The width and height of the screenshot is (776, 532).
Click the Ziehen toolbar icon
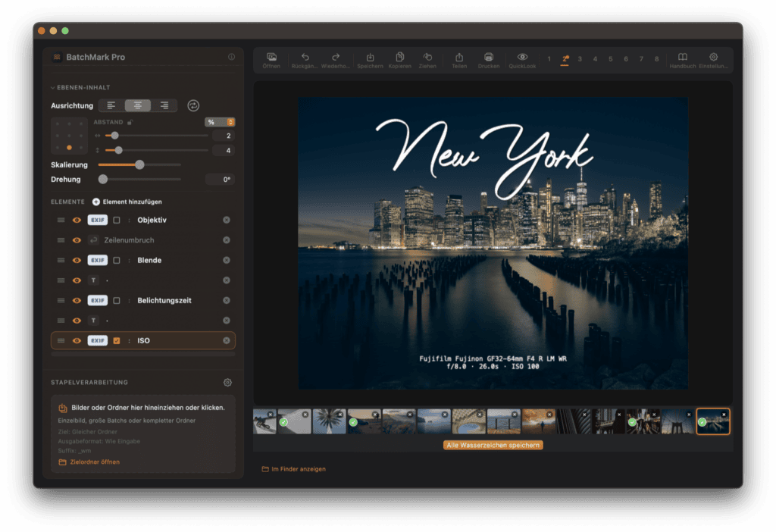[x=427, y=60]
